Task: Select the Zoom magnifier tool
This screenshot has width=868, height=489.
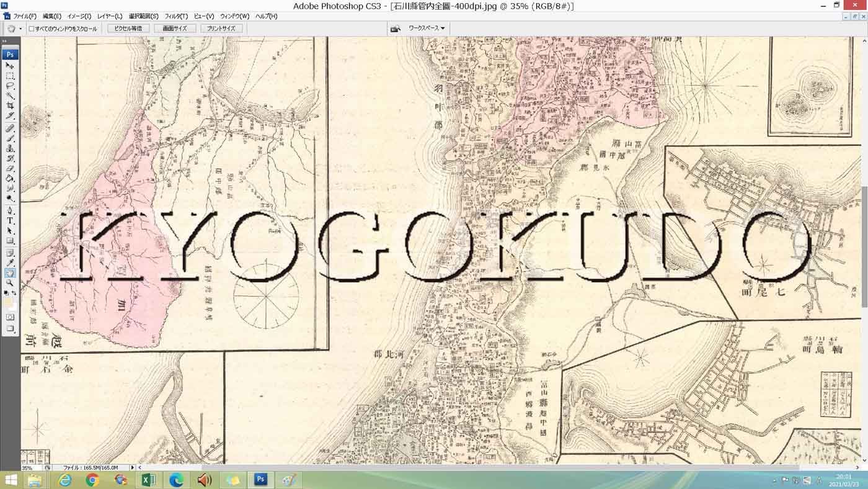Action: click(x=10, y=283)
